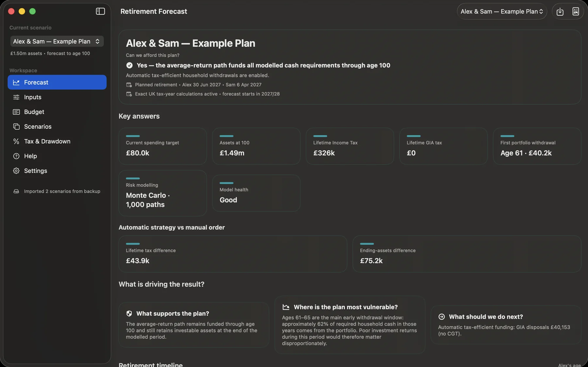Open Tax & Drawdown page
Screen dimensions: 588x367
pyautogui.click(x=57, y=141)
